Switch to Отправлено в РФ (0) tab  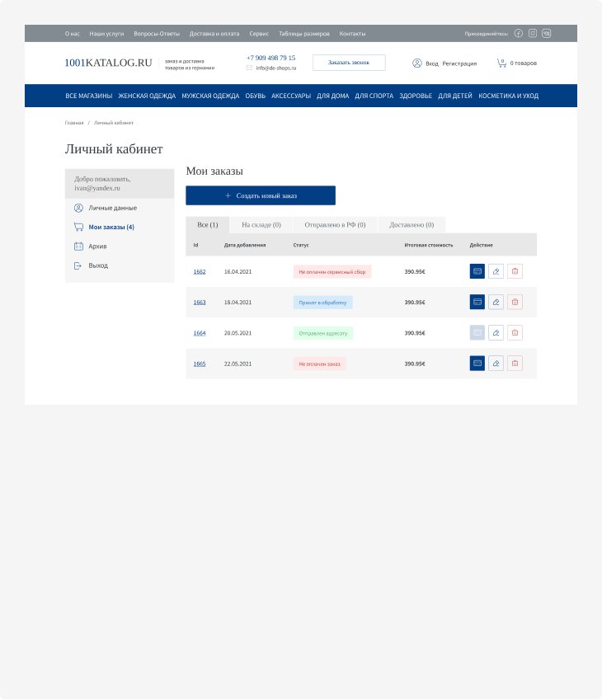click(335, 225)
